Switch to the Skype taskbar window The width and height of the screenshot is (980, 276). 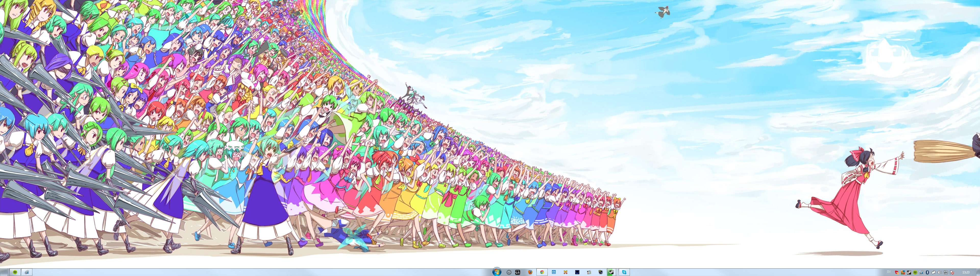624,272
